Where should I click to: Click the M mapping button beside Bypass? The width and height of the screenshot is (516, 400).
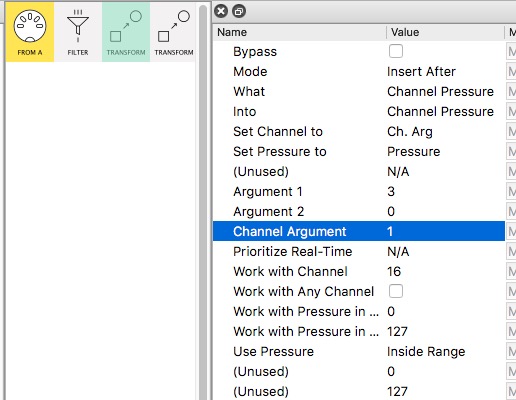[x=511, y=51]
